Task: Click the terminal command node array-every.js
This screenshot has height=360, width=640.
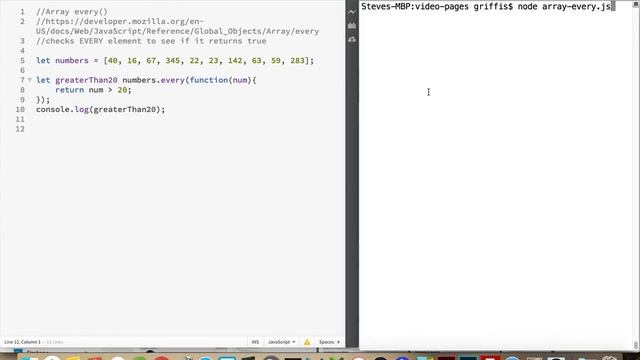Action: pos(564,6)
